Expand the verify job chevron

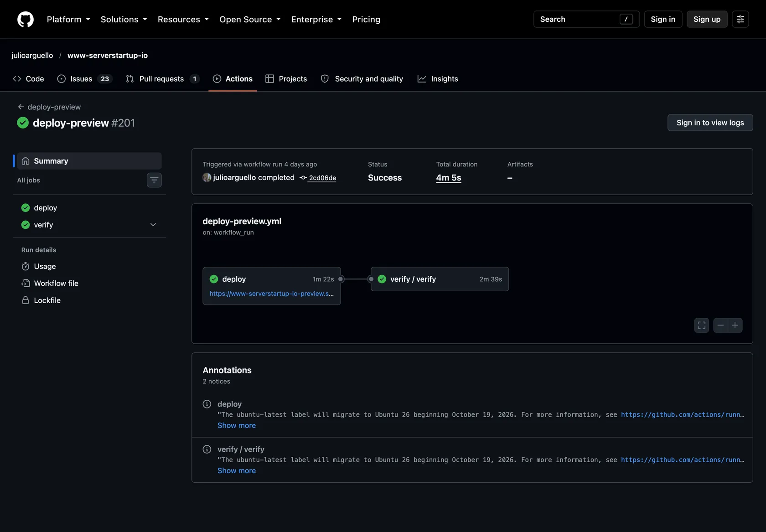click(153, 225)
